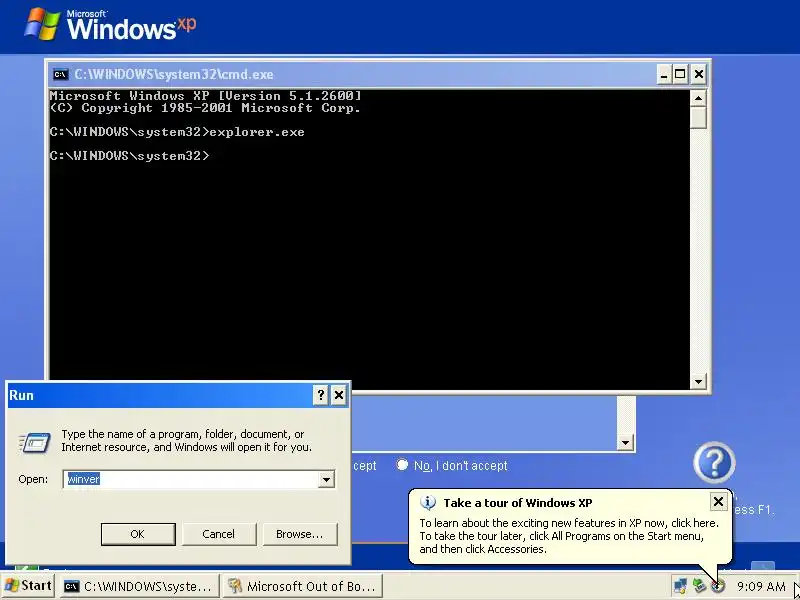
Task: Click the cmd window title bar icon
Action: click(x=60, y=74)
